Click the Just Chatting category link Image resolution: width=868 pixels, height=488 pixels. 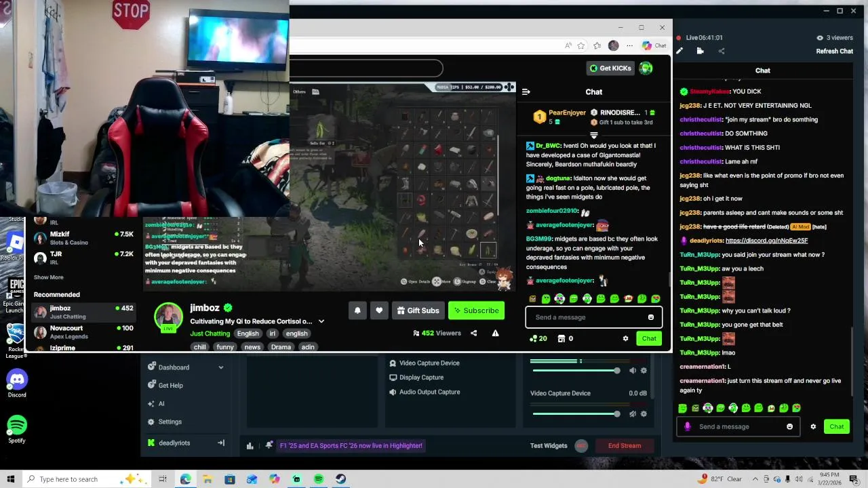[210, 333]
